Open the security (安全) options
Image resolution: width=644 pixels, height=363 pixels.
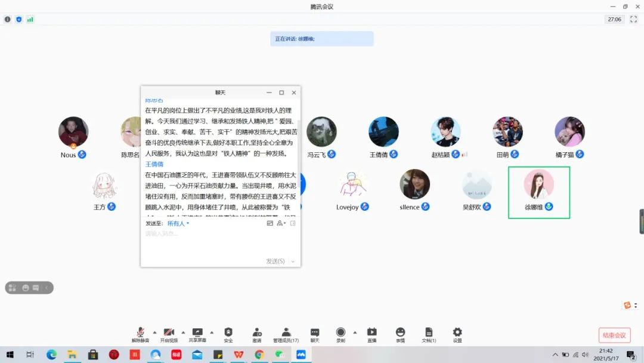228,334
